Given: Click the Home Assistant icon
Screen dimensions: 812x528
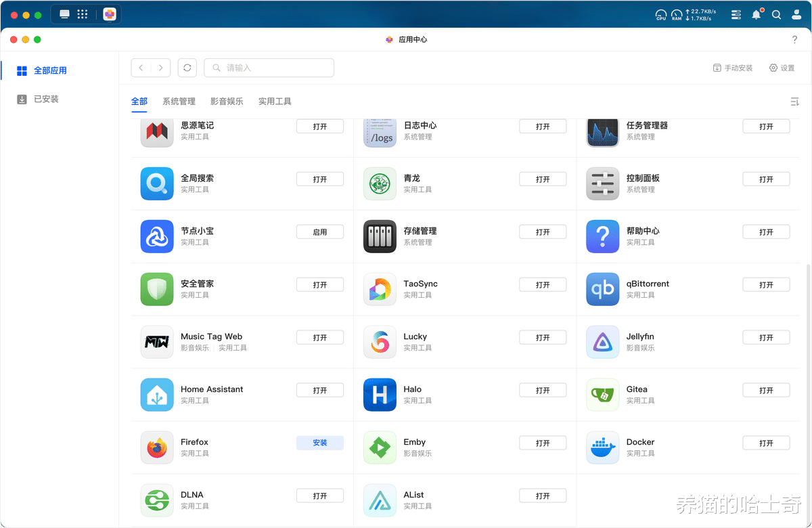Looking at the screenshot, I should tap(157, 395).
